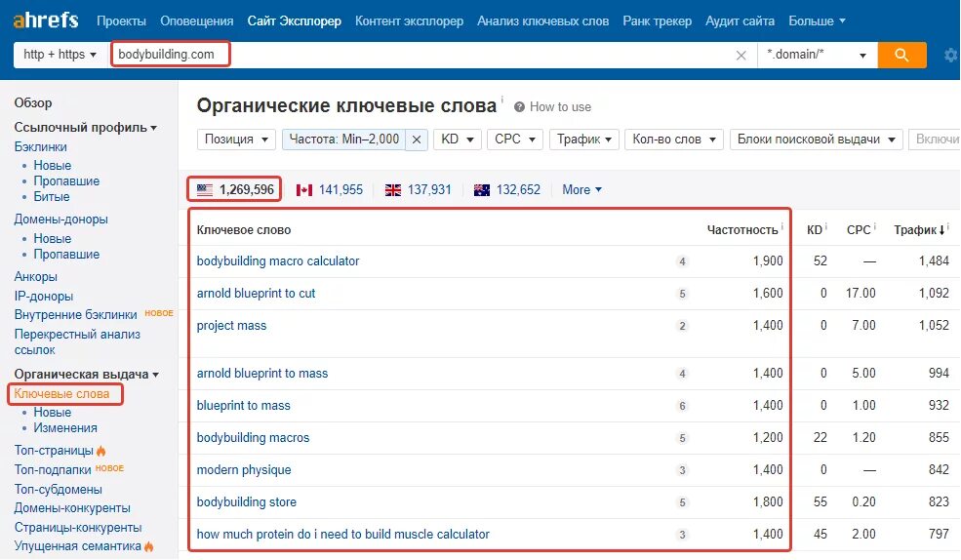Open the Трафик filter dropdown
The height and width of the screenshot is (560, 961).
(584, 140)
